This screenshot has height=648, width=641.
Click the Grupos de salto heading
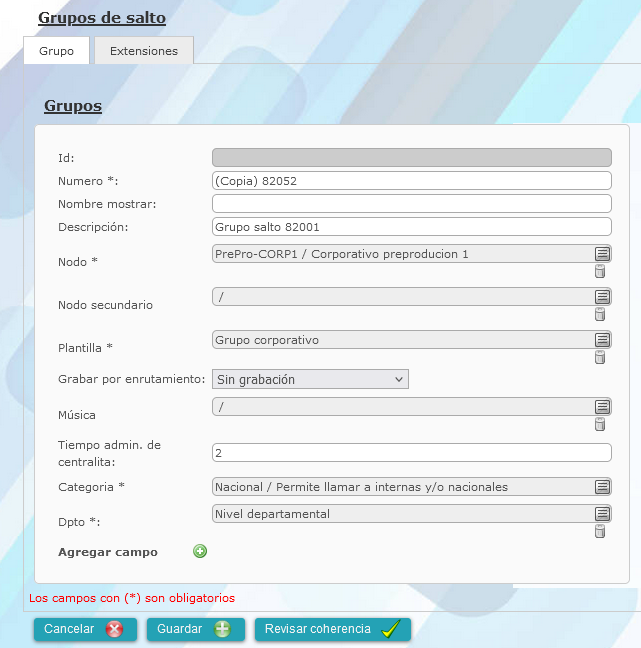click(x=102, y=18)
